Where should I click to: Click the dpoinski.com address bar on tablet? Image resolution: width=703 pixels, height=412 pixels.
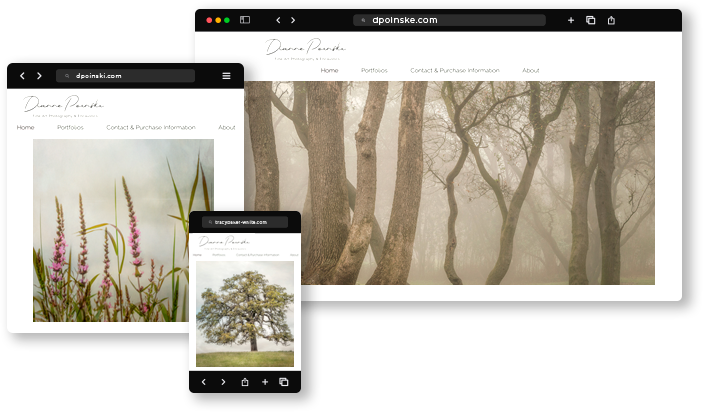[x=125, y=76]
